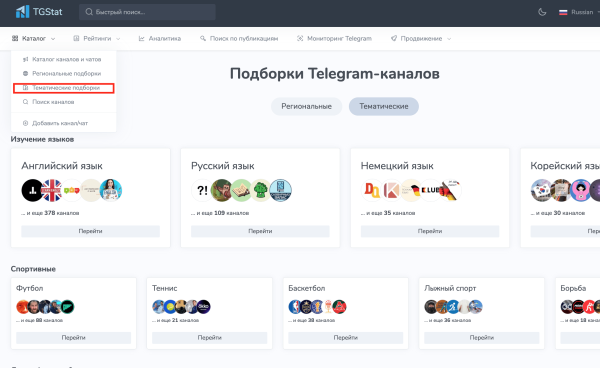Click Перейти under Немецкий язык
600x368 pixels.
tap(430, 231)
